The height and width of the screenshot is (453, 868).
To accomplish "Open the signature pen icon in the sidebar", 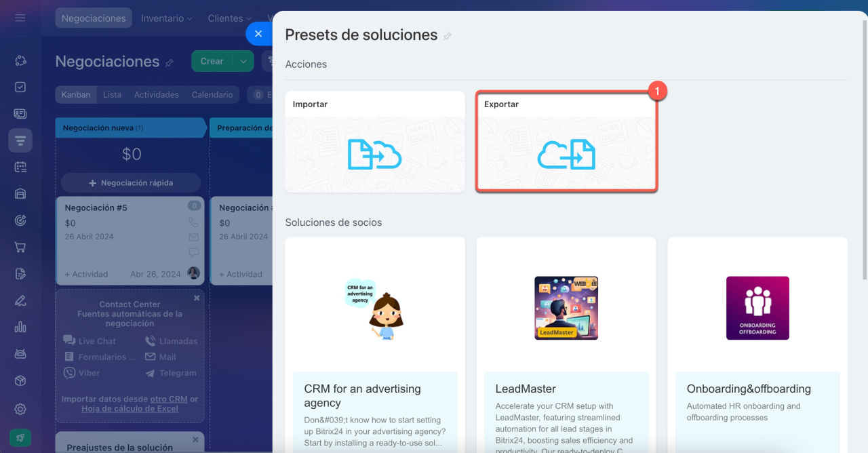I will coord(20,300).
